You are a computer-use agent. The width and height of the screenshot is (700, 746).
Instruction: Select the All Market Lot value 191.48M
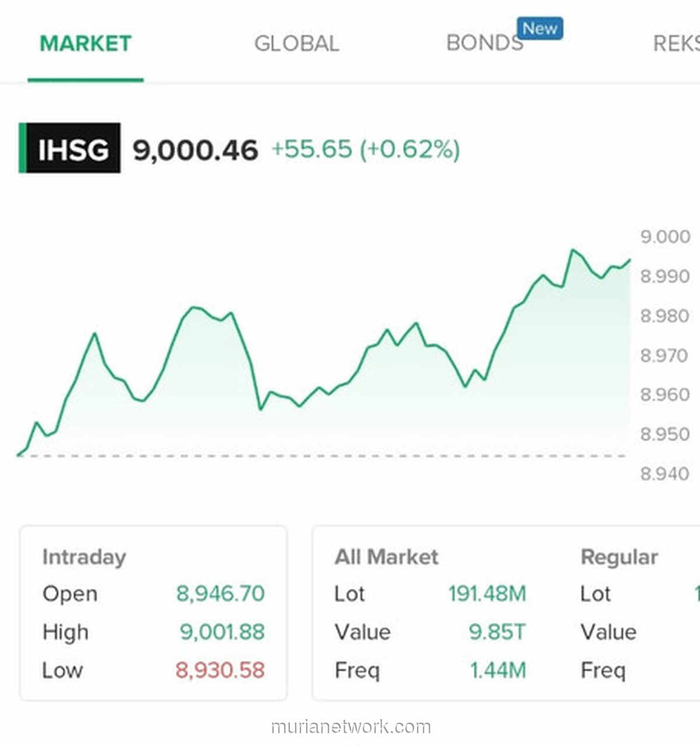click(x=488, y=593)
